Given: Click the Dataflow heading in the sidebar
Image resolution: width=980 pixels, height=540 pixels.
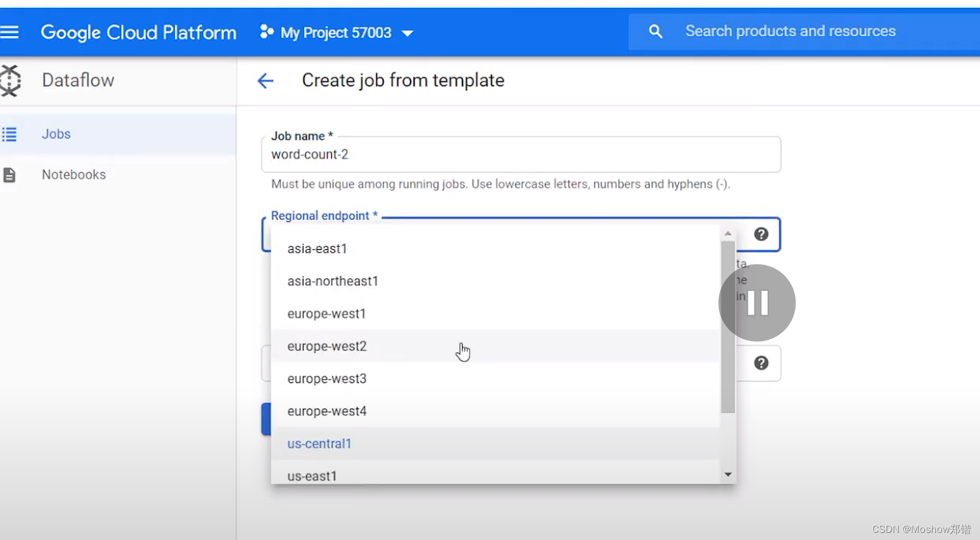Looking at the screenshot, I should 78,80.
